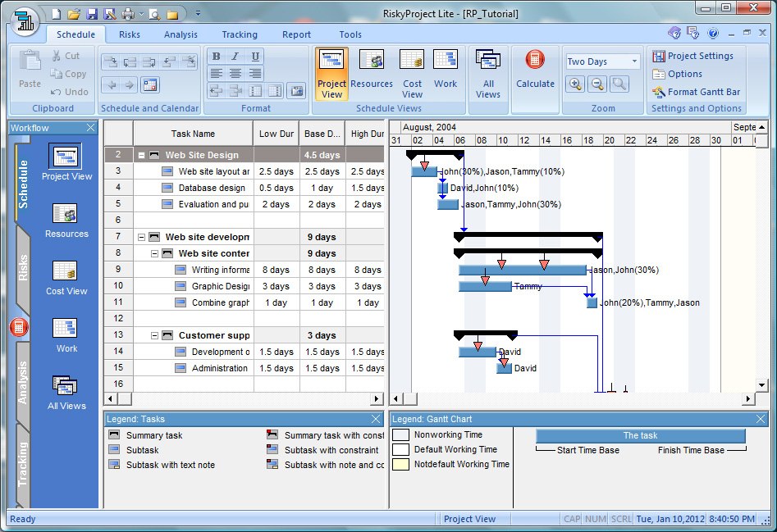Select Cost View in Workflow sidebar
Image resolution: width=777 pixels, height=532 pixels.
[x=66, y=278]
